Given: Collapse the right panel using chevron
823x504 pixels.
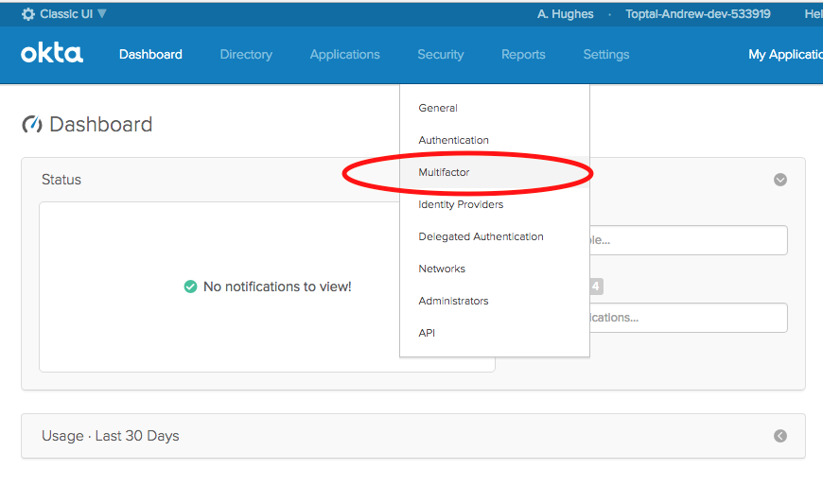Looking at the screenshot, I should 779,180.
